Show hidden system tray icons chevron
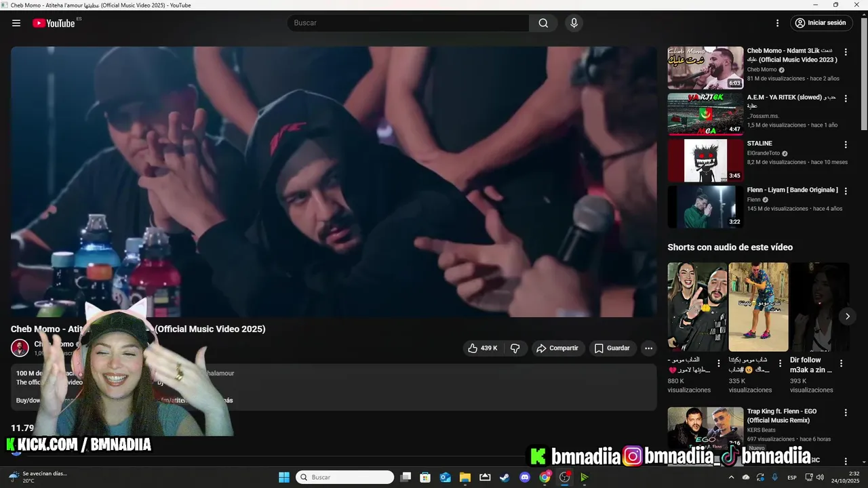The width and height of the screenshot is (868, 488). (731, 477)
